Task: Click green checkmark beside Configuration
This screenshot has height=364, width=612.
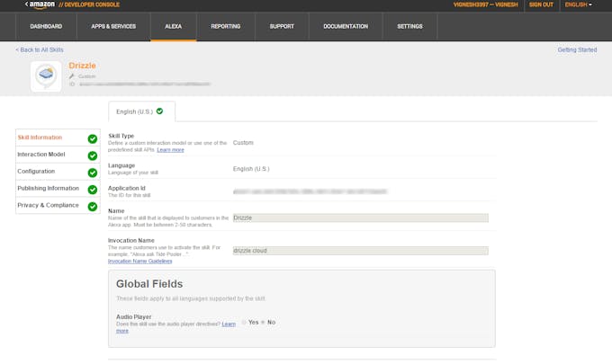Action: (93, 173)
